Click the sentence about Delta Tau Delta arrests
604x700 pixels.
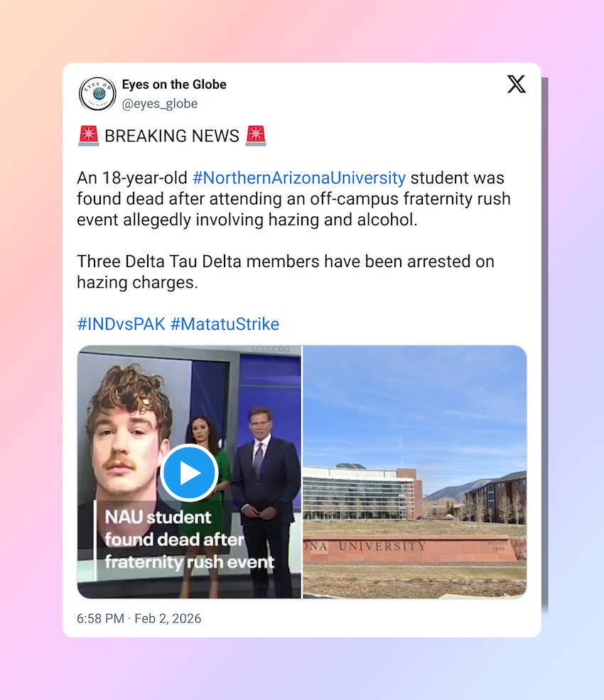tap(286, 272)
